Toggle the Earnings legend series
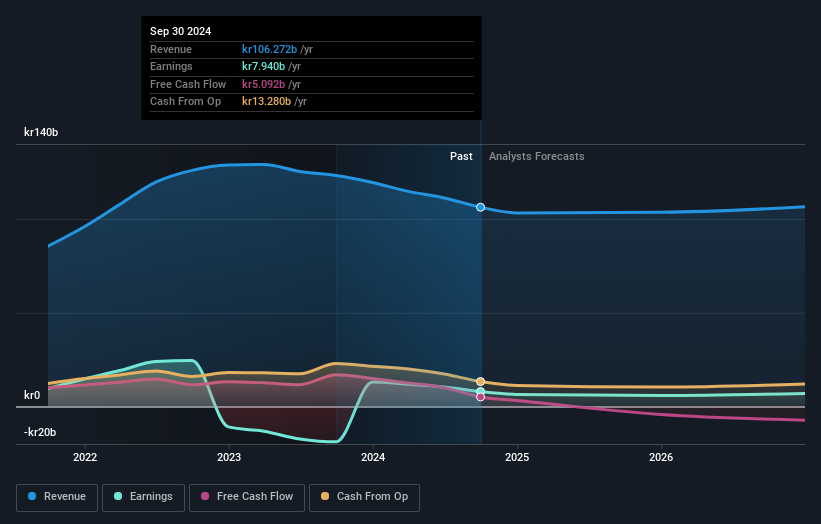The image size is (821, 524). [143, 497]
